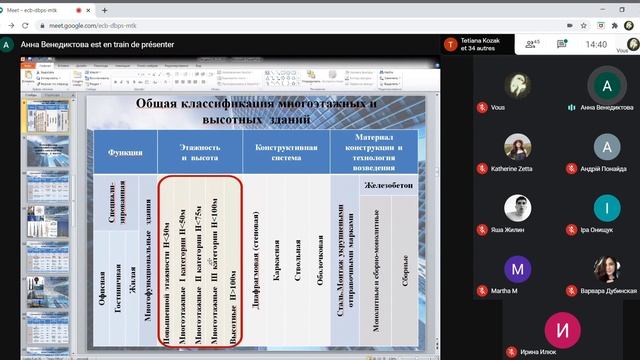The height and width of the screenshot is (360, 640).
Task: Open the Arrange (Упорядочить) dropdown in the ribbon
Action: click(311, 78)
